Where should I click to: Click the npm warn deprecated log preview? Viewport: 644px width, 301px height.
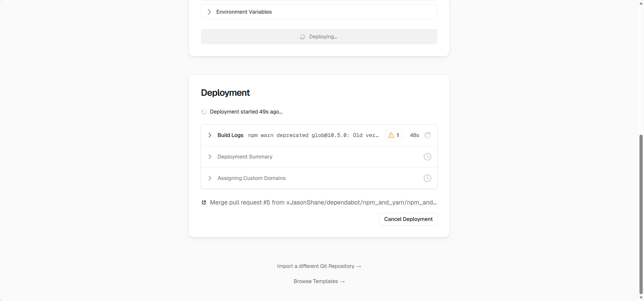(x=313, y=135)
